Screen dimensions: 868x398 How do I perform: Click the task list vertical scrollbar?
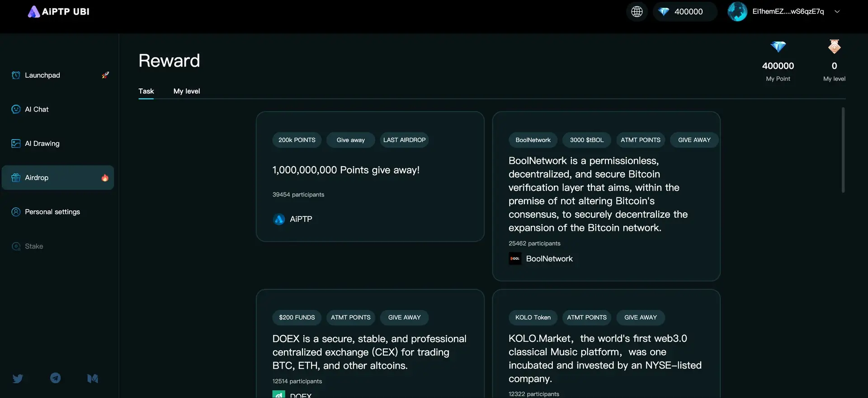[x=843, y=150]
